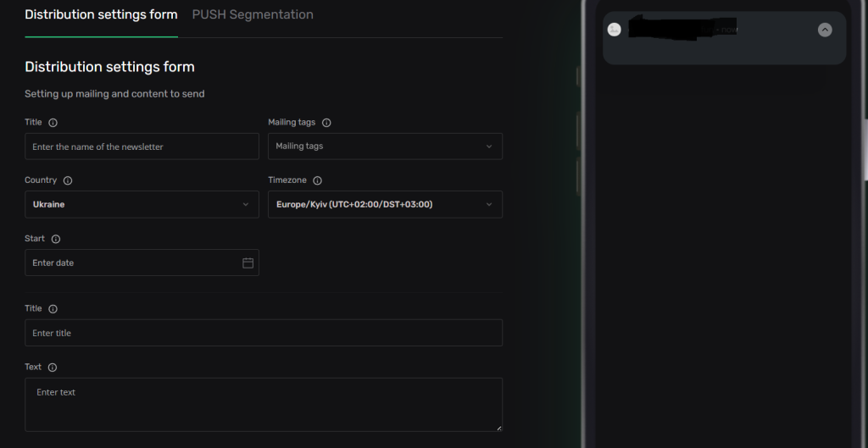Collapse the notification preview with chevron button
The height and width of the screenshot is (448, 868).
[825, 30]
